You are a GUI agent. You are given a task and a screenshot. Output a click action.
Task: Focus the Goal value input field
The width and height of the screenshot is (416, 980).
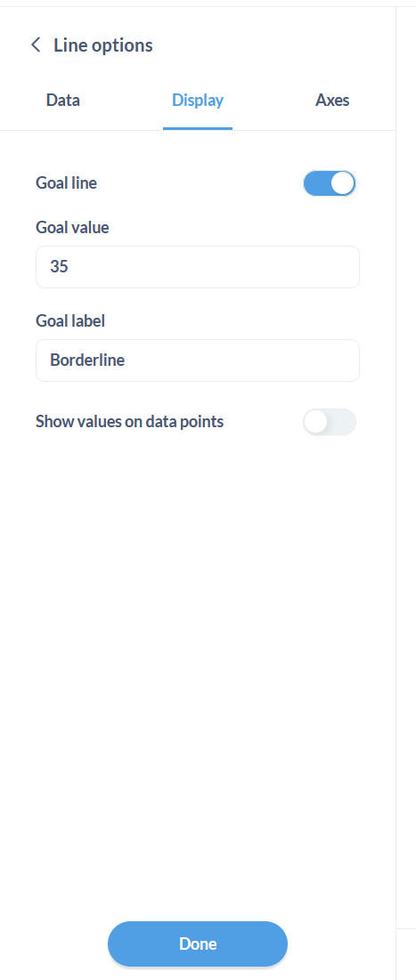pyautogui.click(x=198, y=267)
